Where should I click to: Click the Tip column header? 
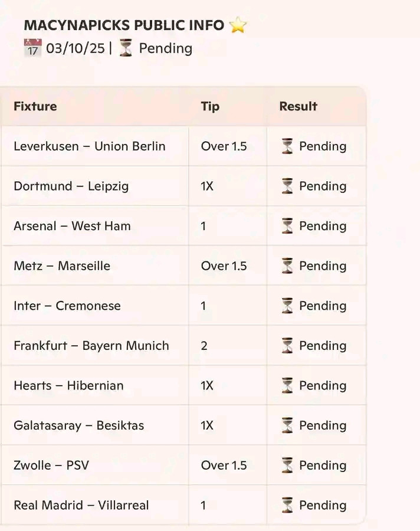tap(210, 106)
